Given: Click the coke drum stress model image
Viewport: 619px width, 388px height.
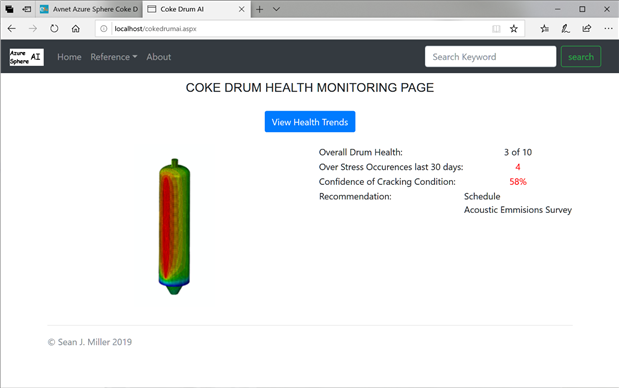Looking at the screenshot, I should (x=174, y=227).
